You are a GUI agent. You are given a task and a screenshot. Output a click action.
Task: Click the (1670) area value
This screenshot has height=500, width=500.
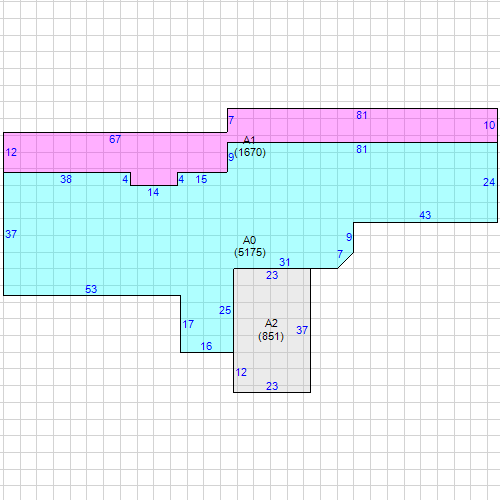[250, 152]
